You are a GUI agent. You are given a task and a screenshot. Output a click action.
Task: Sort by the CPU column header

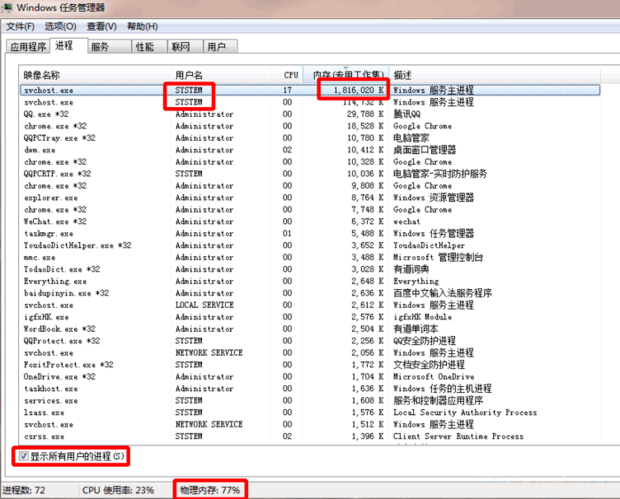(290, 75)
